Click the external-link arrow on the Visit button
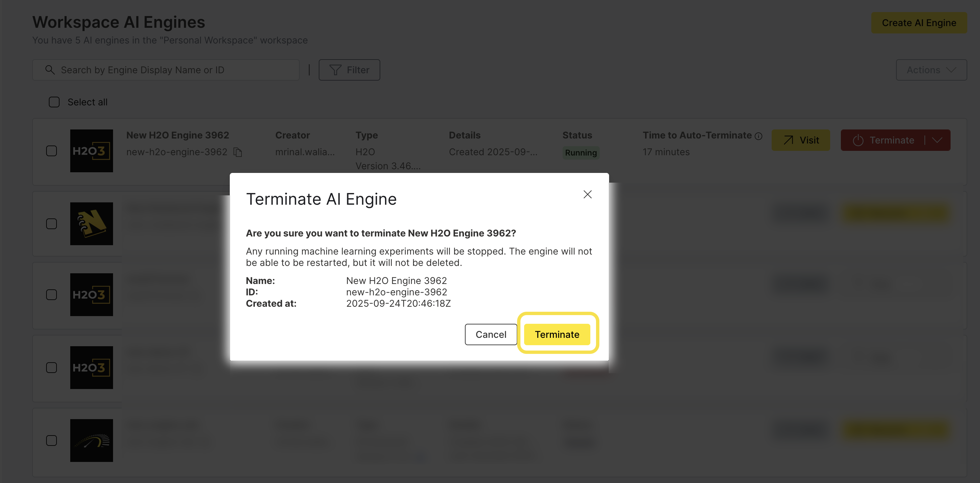Image resolution: width=980 pixels, height=483 pixels. click(x=788, y=140)
